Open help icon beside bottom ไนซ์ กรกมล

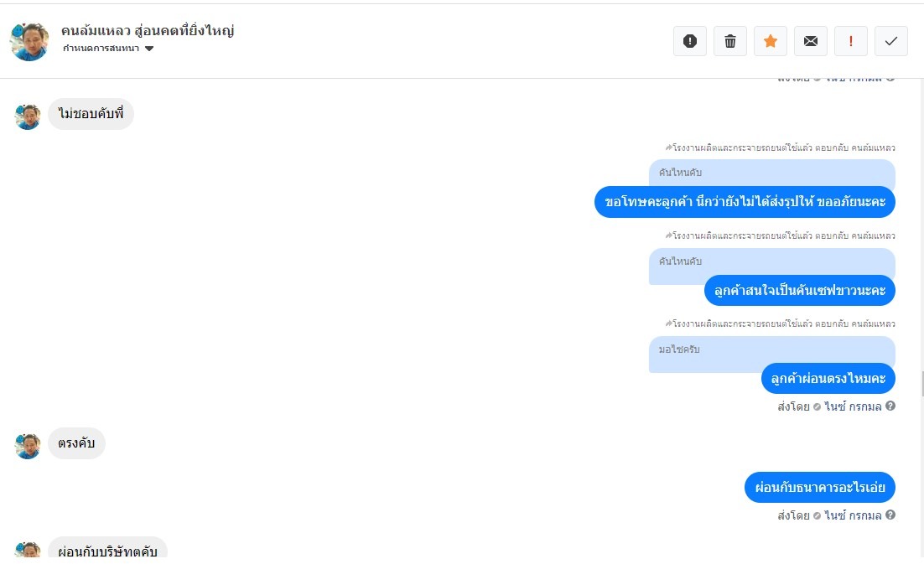[x=890, y=515]
